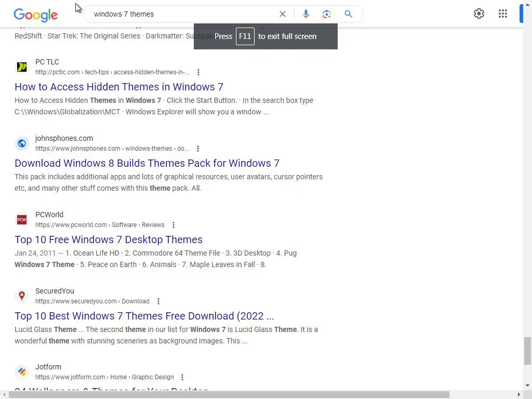Click the PC TLC site favicon
Viewport: 532px width, 399px height.
(22, 67)
